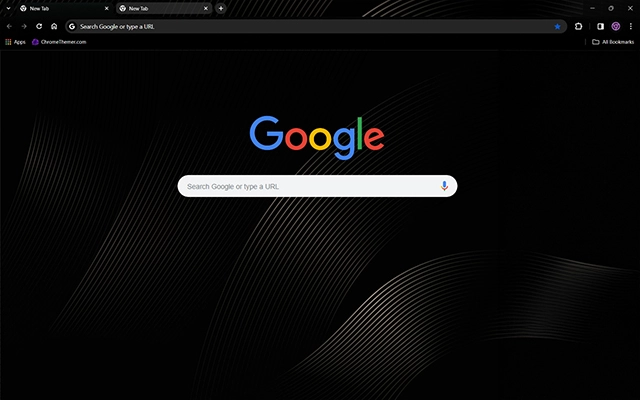Close the Chrome window

click(630, 8)
